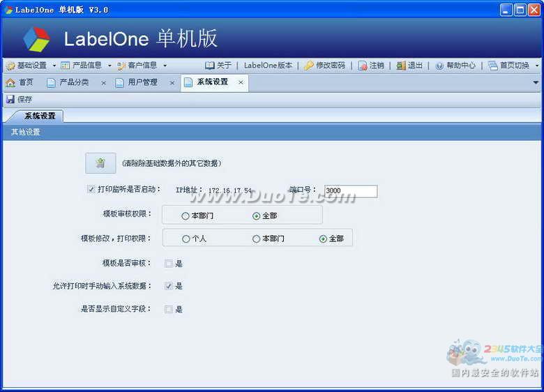Click the 关于 book icon
Image resolution: width=544 pixels, height=392 pixels.
[x=209, y=66]
